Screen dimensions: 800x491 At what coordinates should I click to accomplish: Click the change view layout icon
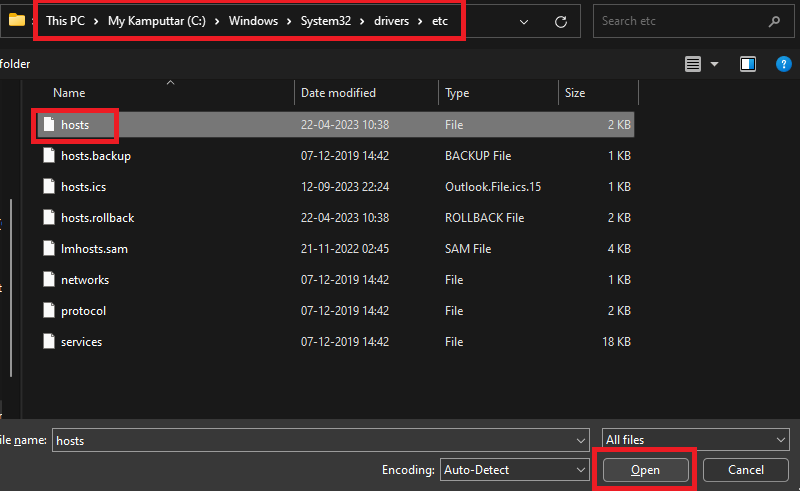694,64
